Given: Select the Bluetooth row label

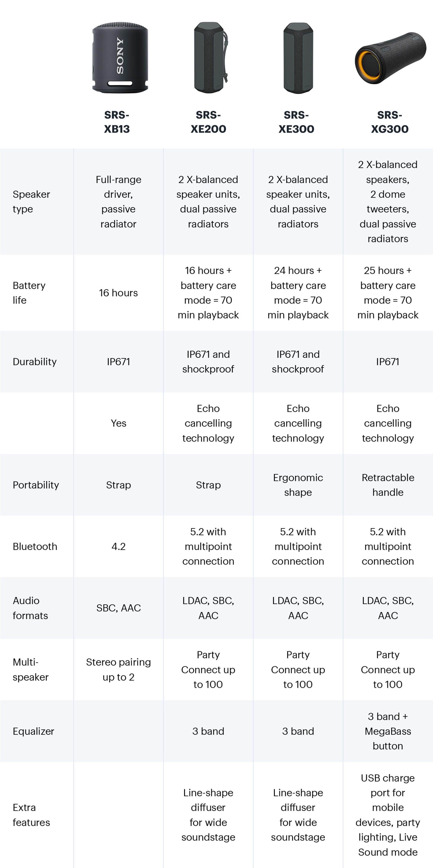Looking at the screenshot, I should pos(35,546).
